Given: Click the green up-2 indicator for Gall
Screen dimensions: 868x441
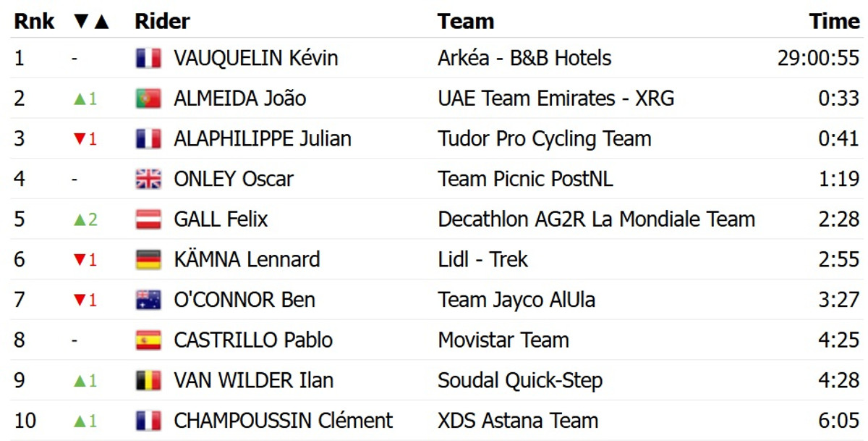Looking at the screenshot, I should click(x=85, y=219).
